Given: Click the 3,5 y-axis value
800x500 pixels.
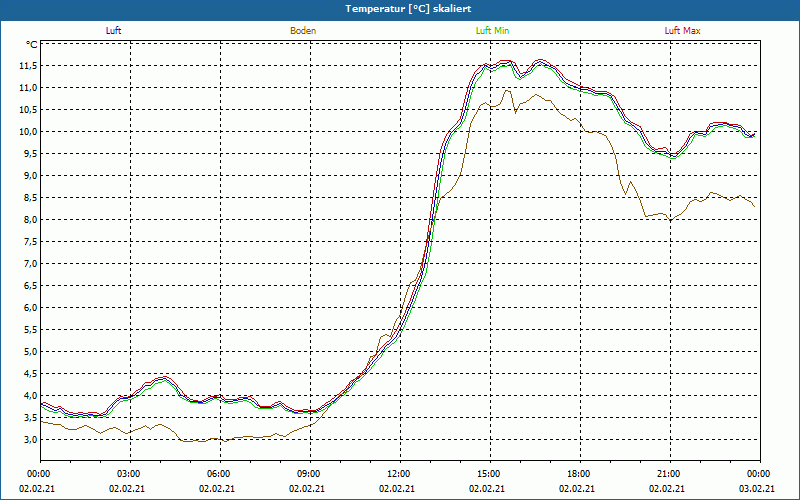Looking at the screenshot, I should (30, 417).
